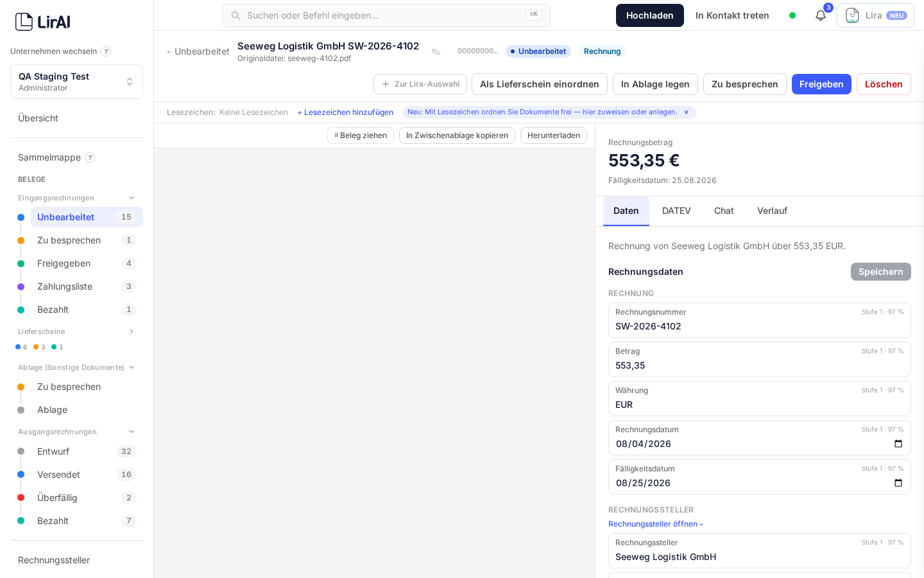The height and width of the screenshot is (578, 924).
Task: Click the orange Lieferscheine count indicator 3
Action: click(x=39, y=347)
